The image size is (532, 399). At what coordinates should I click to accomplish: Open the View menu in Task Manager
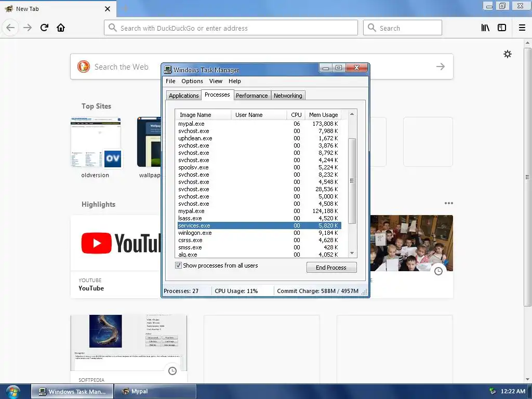[216, 81]
